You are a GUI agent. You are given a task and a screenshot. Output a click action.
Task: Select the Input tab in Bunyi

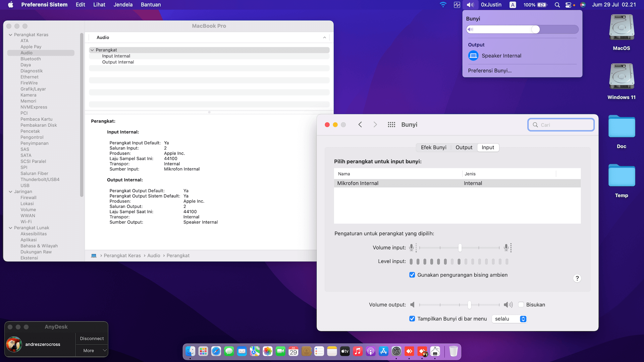[x=488, y=147]
